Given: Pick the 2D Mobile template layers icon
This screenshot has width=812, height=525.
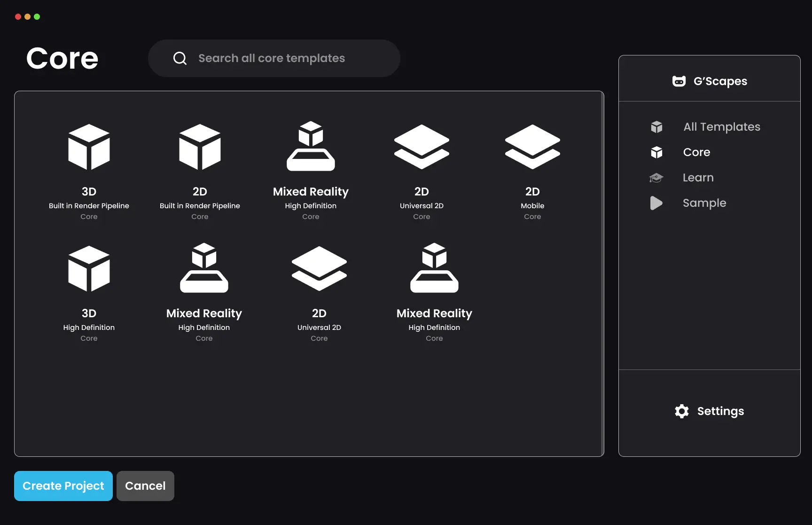Looking at the screenshot, I should coord(532,147).
